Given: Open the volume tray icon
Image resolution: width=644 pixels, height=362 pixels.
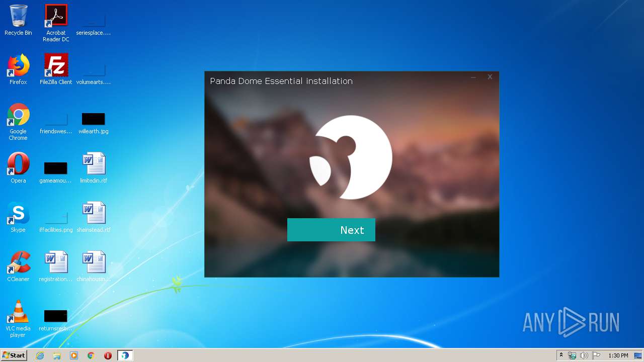Looking at the screenshot, I should pos(584,355).
